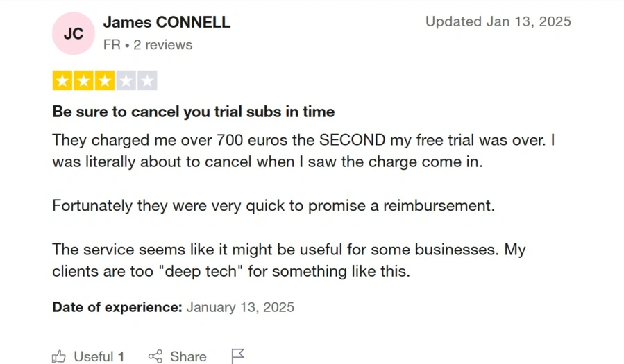Click the "Updated Jan 13, 2025" date
The height and width of the screenshot is (364, 624).
pyautogui.click(x=498, y=21)
